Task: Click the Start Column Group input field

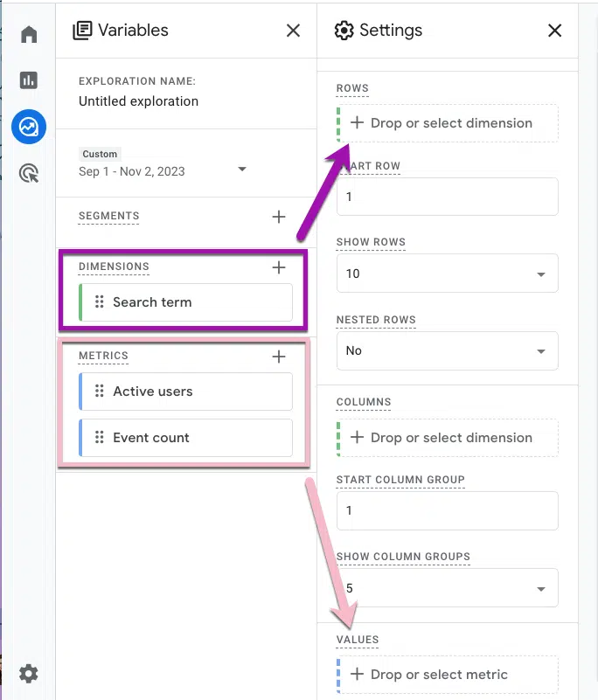Action: click(448, 510)
